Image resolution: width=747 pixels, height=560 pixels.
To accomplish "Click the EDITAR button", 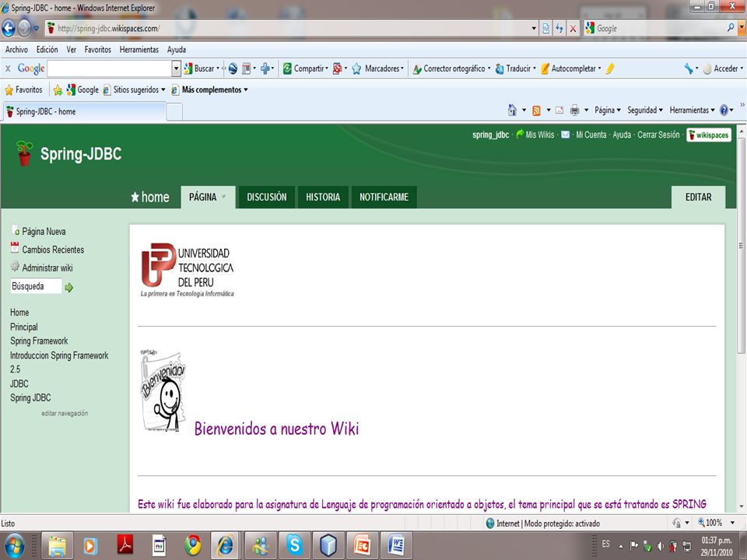I will tap(699, 197).
